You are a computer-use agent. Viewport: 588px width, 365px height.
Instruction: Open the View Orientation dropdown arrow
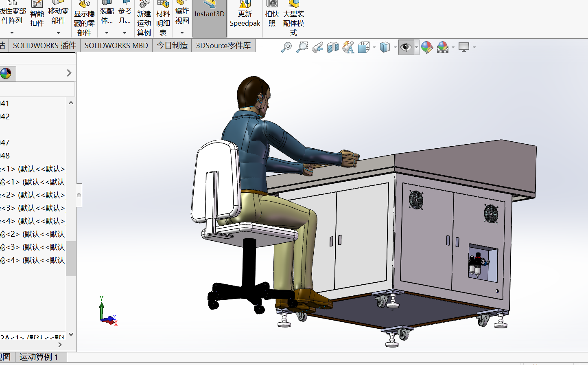coord(374,48)
